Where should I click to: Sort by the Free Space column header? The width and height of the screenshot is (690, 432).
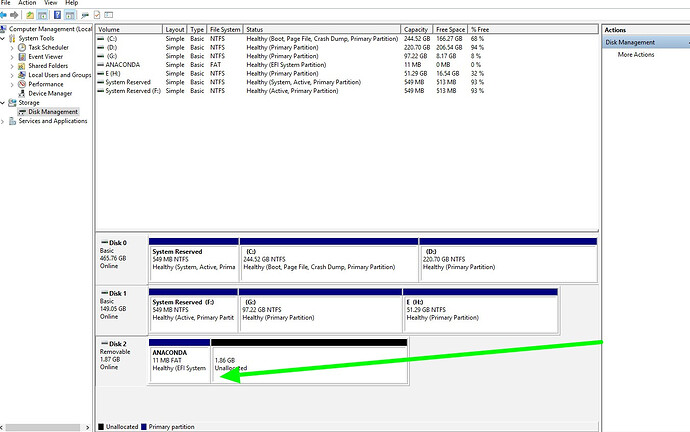(x=450, y=29)
